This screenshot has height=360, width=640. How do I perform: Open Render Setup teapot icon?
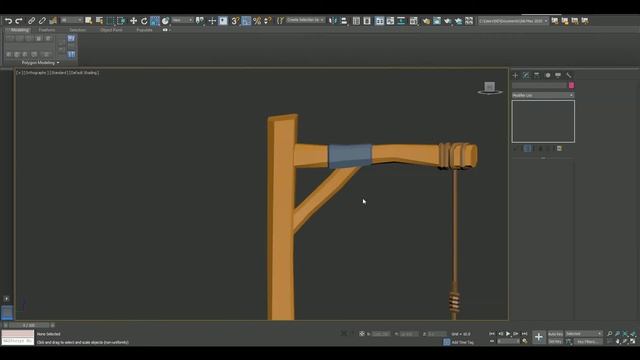[x=426, y=20]
